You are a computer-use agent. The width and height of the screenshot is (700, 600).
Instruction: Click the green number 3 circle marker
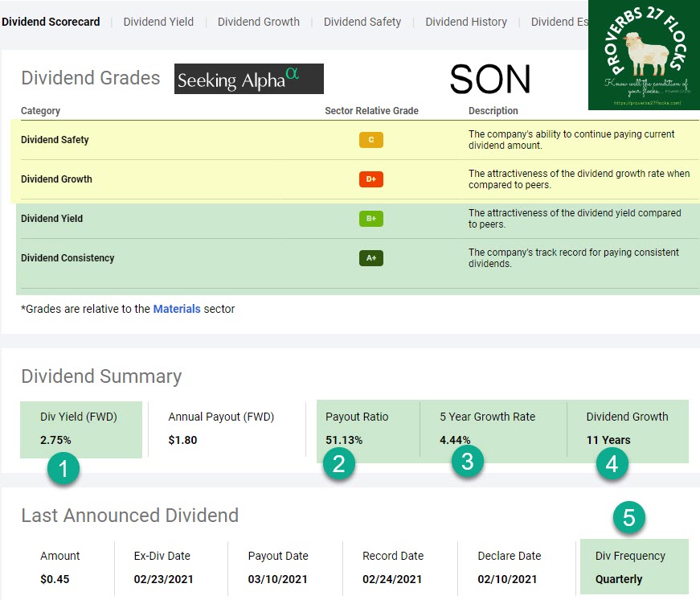[467, 461]
